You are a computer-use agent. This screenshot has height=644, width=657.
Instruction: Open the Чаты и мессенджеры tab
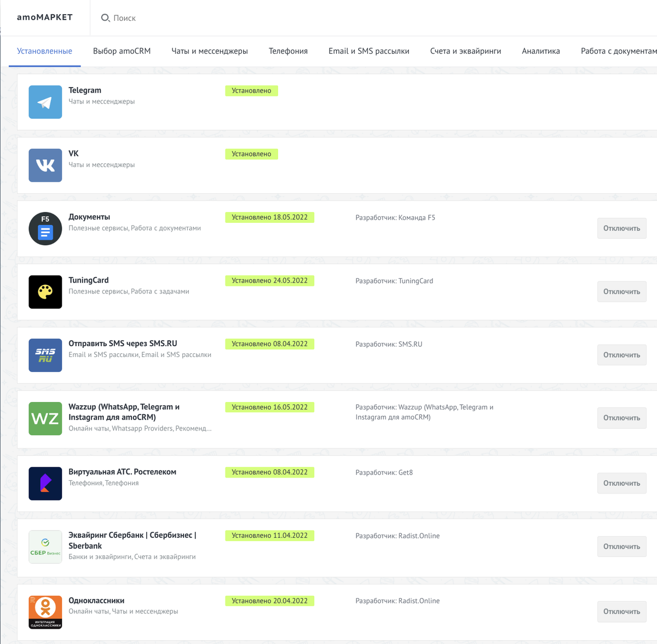[x=210, y=51]
